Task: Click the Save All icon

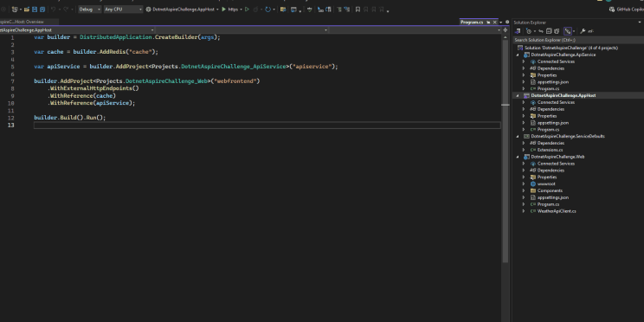Action: click(x=42, y=10)
